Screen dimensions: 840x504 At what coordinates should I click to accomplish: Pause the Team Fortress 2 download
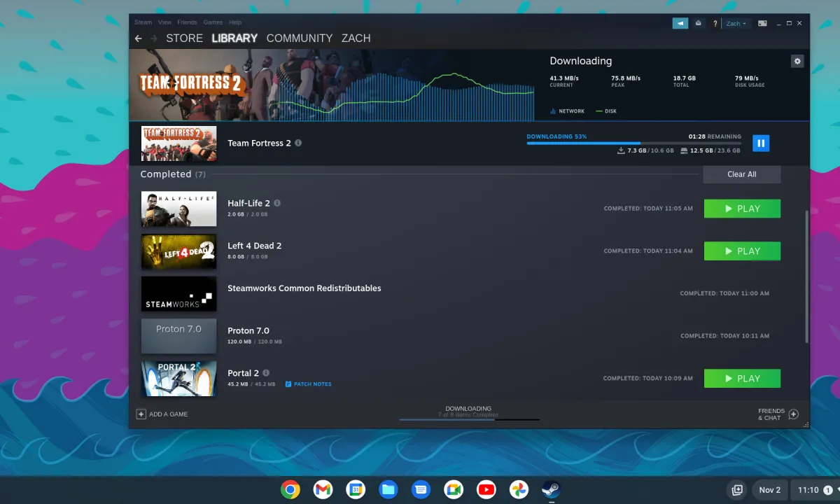[761, 143]
